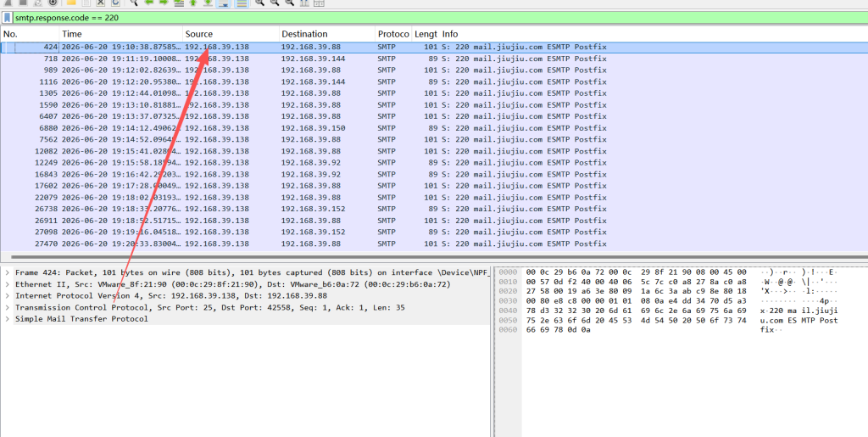Viewport: 868px width, 437px height.
Task: Select packet number 1305 row
Action: [434, 93]
